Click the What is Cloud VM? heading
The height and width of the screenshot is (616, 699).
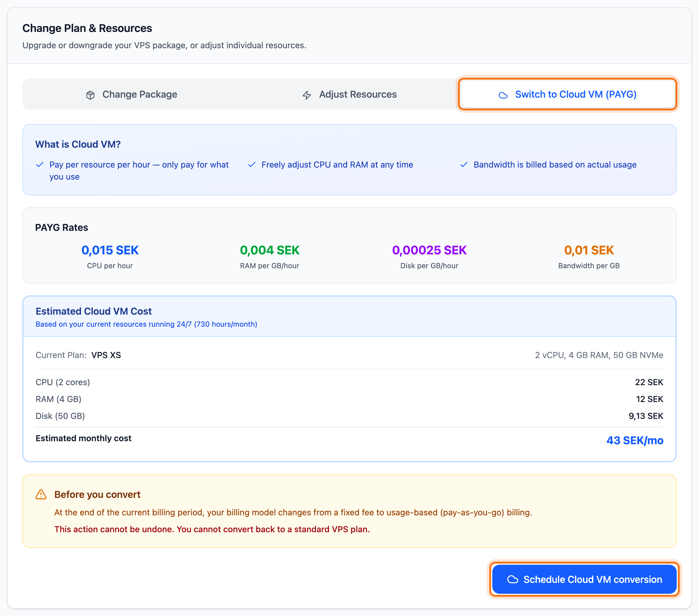[x=78, y=144]
